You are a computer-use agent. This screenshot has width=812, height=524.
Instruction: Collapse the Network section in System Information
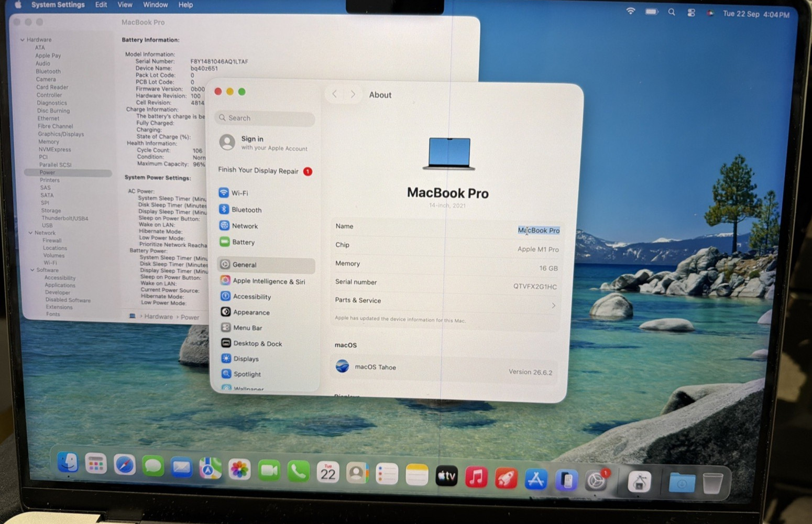tap(30, 233)
